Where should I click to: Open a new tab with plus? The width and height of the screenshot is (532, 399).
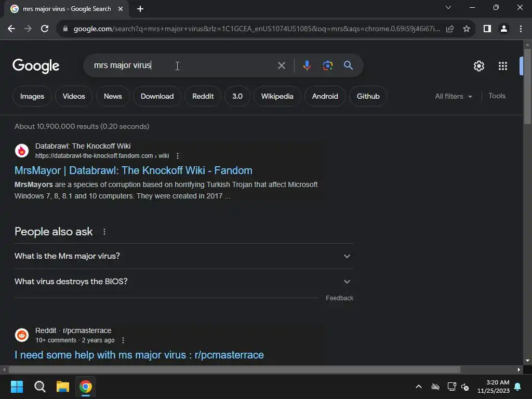pyautogui.click(x=140, y=9)
